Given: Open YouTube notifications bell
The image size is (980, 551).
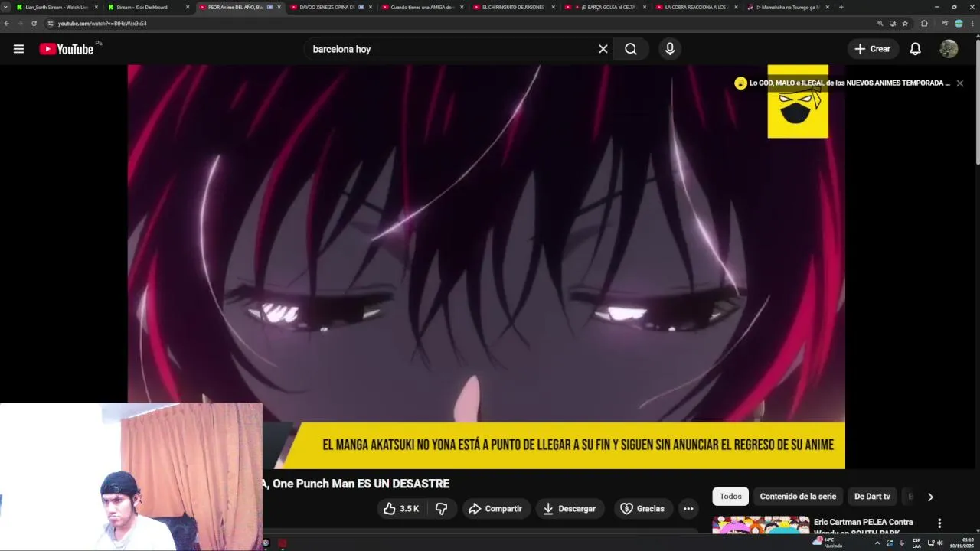Looking at the screenshot, I should pyautogui.click(x=915, y=49).
